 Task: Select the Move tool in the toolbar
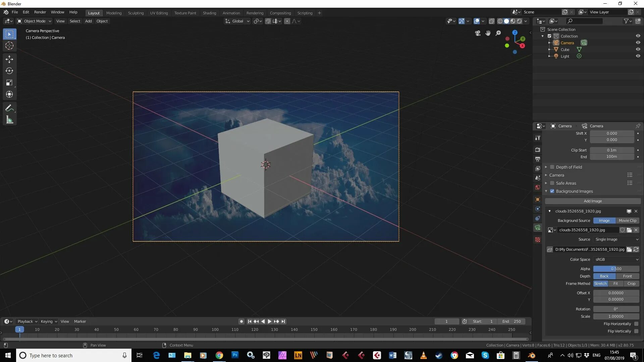click(x=9, y=59)
